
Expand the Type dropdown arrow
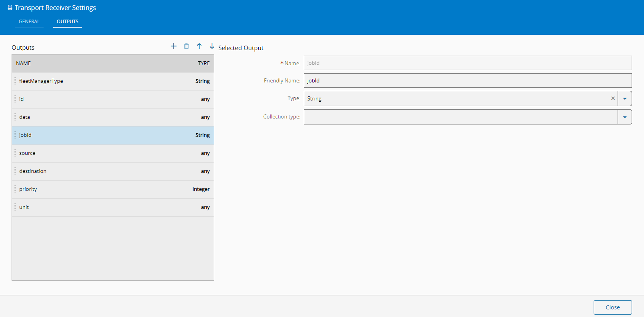click(x=624, y=98)
